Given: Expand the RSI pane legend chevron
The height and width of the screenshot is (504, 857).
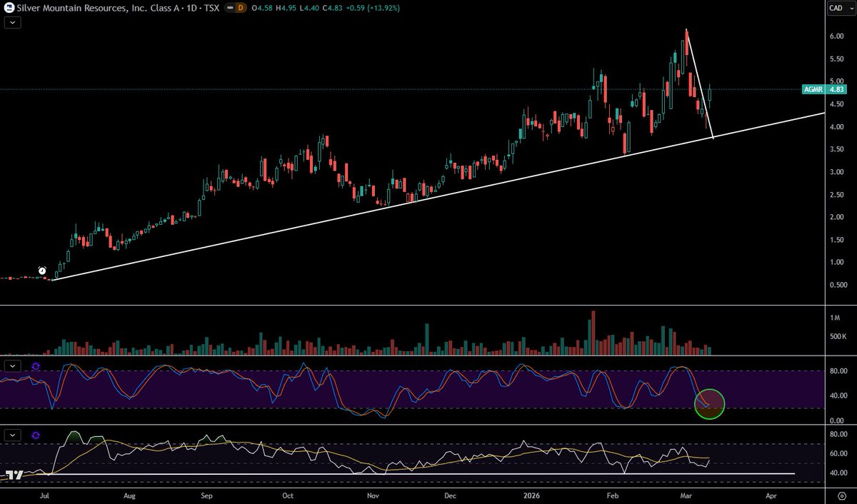Looking at the screenshot, I should (x=14, y=435).
